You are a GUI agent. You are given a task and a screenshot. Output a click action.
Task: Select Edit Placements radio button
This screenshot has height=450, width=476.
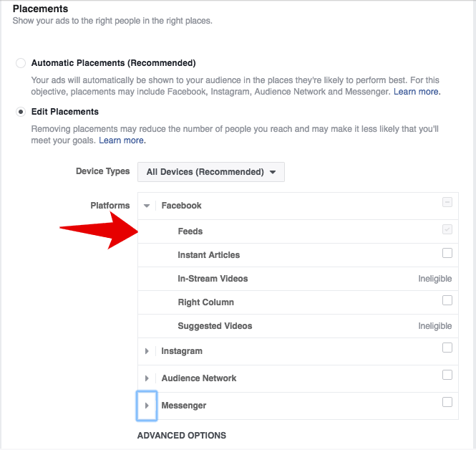coord(21,112)
